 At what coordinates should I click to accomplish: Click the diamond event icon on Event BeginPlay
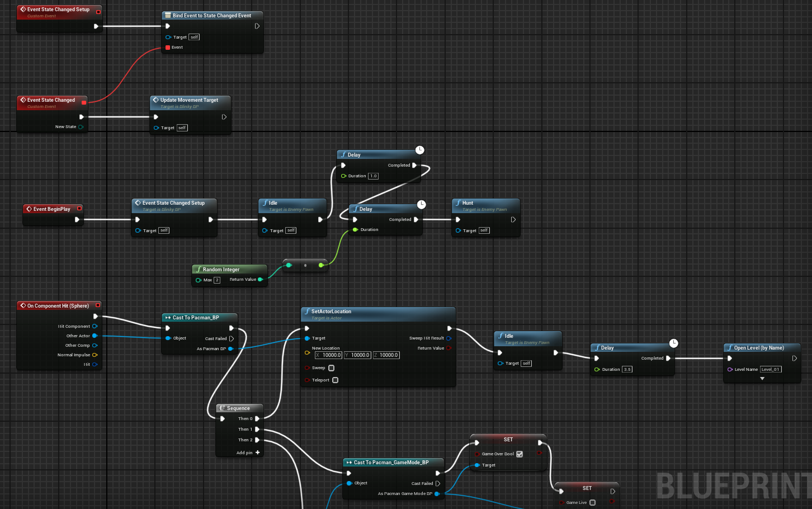(30, 209)
